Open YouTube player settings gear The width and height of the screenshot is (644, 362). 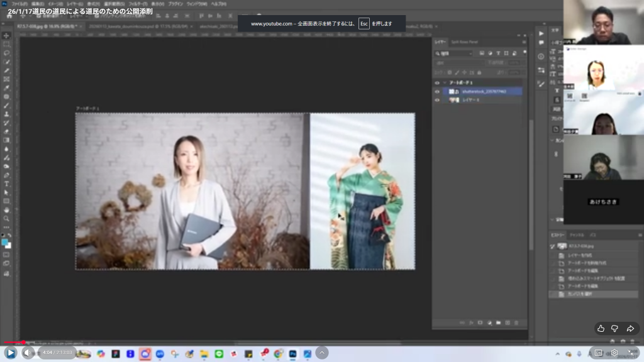tap(614, 353)
